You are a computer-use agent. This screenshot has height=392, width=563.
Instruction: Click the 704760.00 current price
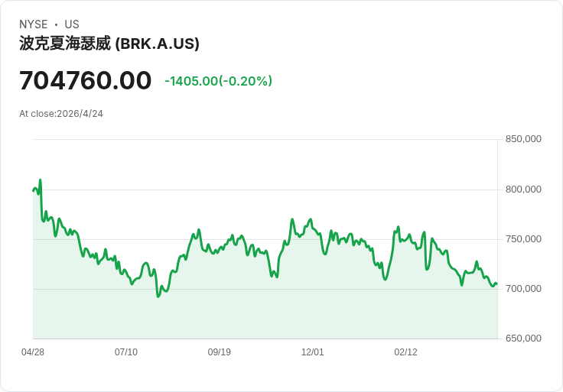[x=86, y=80]
